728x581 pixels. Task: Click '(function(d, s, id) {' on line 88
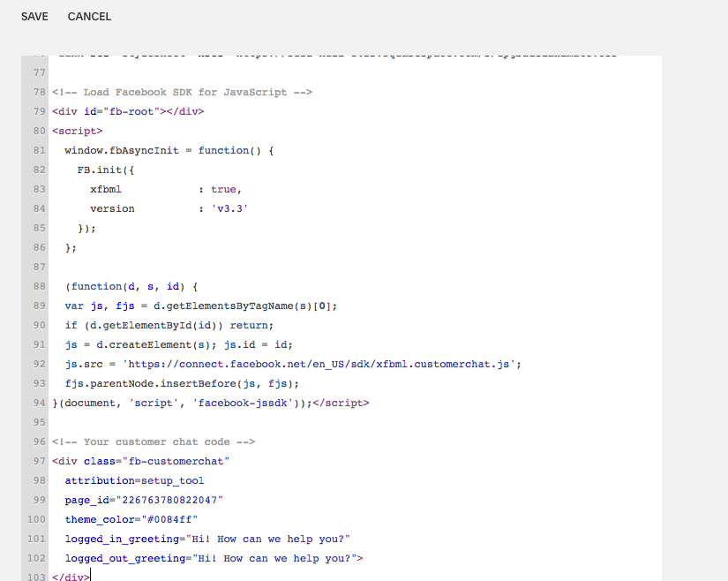[131, 287]
